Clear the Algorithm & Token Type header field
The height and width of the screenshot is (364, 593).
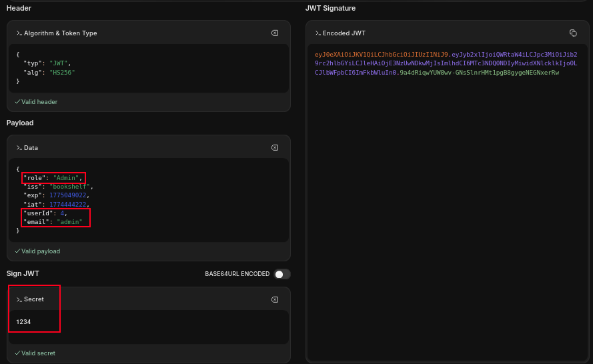[274, 33]
